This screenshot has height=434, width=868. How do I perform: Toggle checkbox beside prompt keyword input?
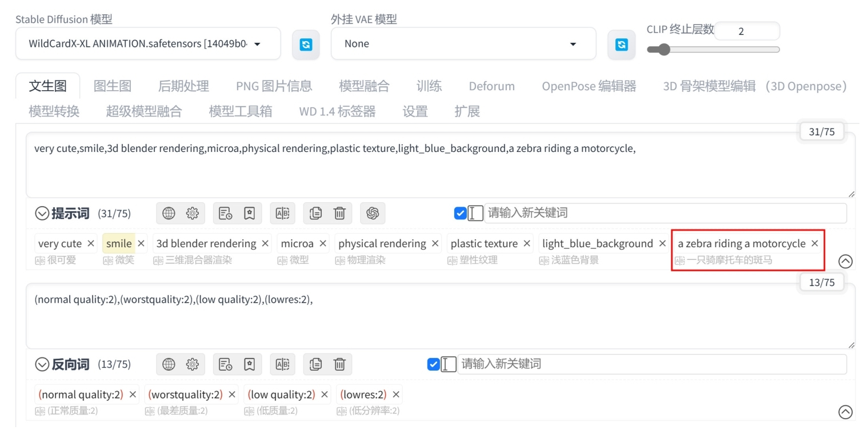pyautogui.click(x=461, y=213)
